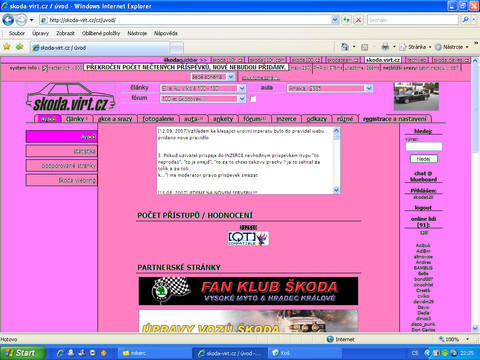Viewport: 480px width, 360px height.
Task: Go back with the browser Back arrow
Action: pos(8,20)
